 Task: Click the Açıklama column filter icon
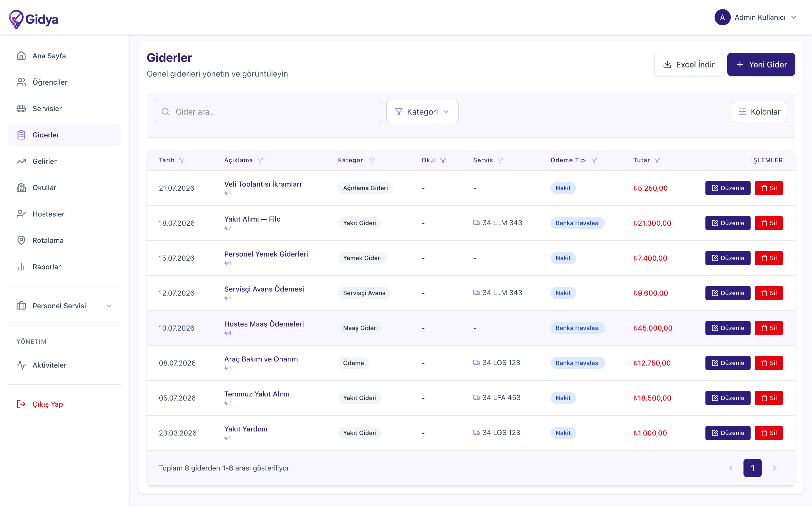point(260,160)
